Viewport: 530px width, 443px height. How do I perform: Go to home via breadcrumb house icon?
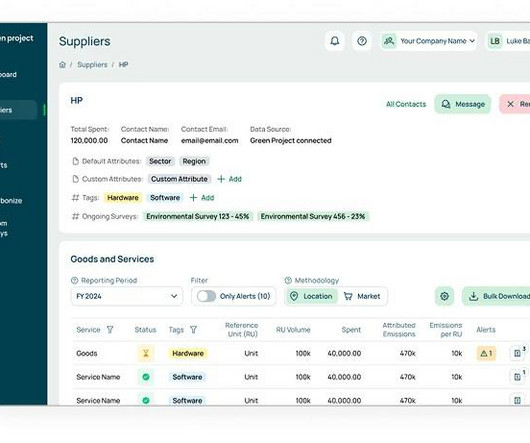pos(62,65)
